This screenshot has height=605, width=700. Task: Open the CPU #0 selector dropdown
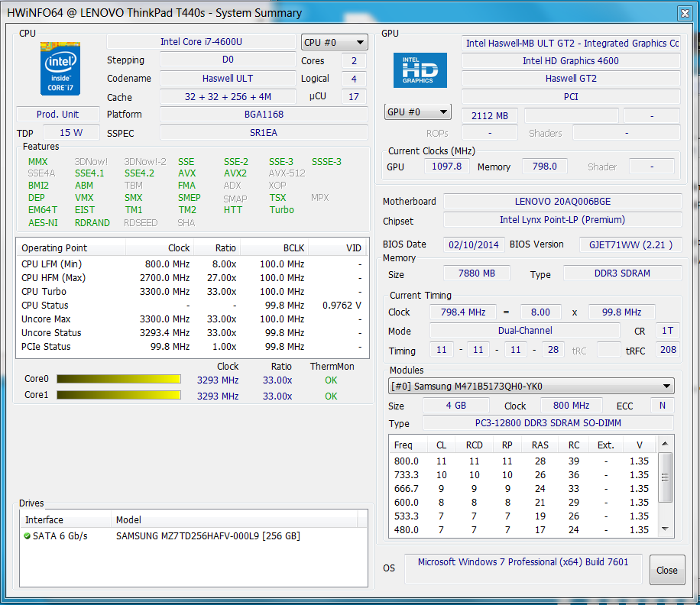(x=334, y=42)
